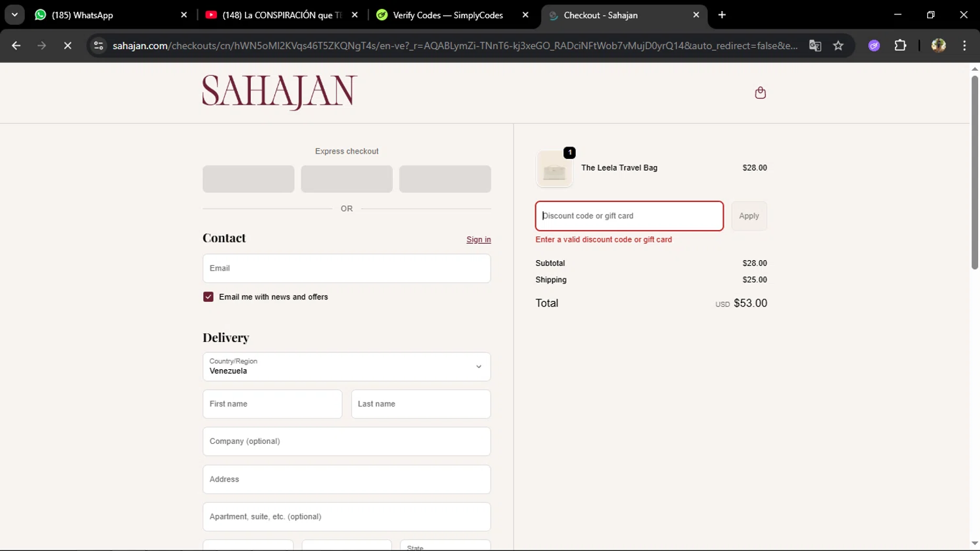The image size is (980, 551).
Task: Switch to Verify Codes — SimplyCodes tab
Action: 448,15
